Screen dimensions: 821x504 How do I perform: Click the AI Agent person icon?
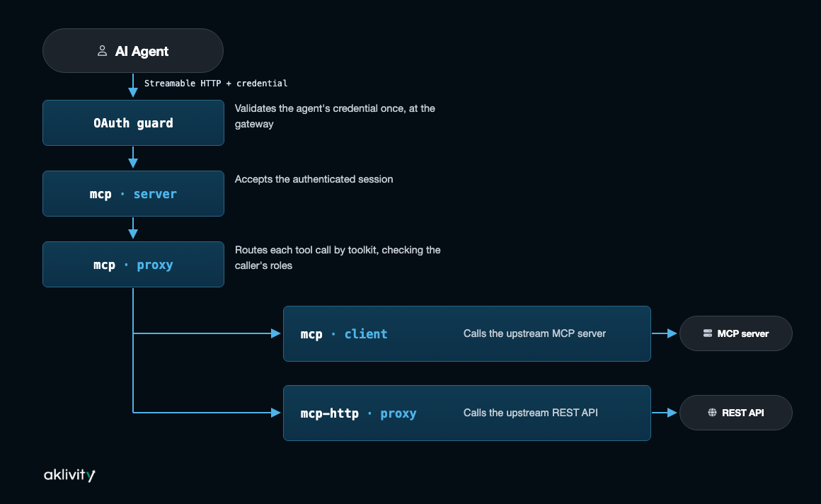102,51
